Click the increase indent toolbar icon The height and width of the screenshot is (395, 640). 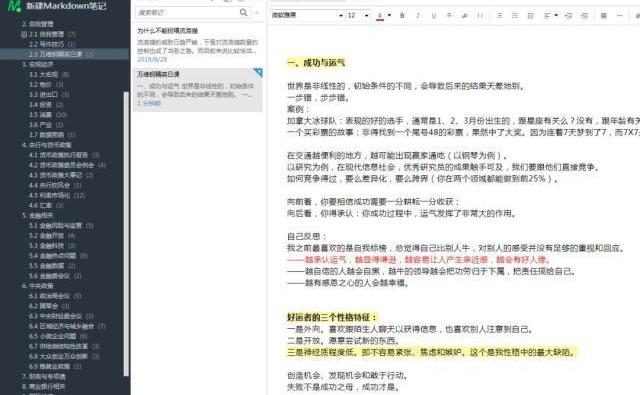(584, 16)
